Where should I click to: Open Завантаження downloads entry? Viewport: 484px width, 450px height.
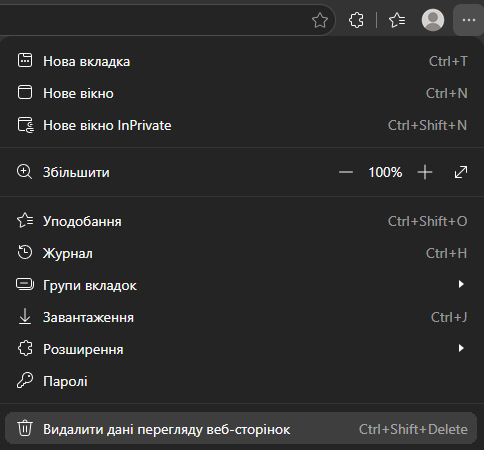click(x=242, y=317)
